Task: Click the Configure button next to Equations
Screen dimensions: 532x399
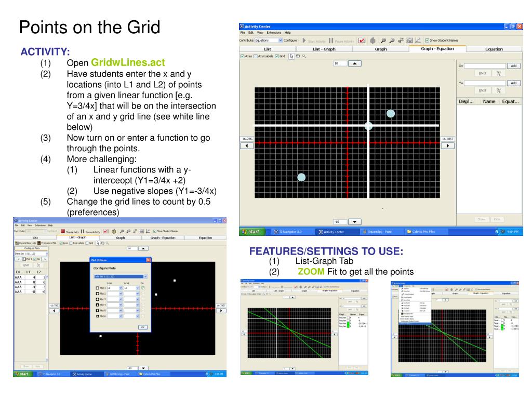Action: coord(290,41)
